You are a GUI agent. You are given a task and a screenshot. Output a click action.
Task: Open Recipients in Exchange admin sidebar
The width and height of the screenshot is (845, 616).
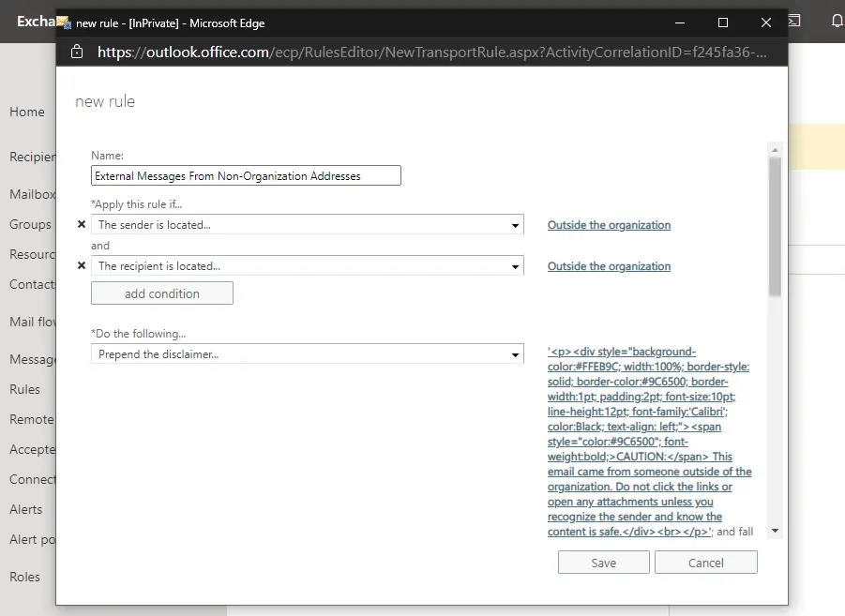click(x=32, y=157)
